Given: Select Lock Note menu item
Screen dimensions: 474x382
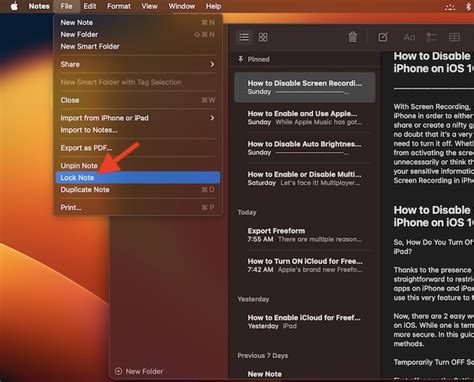Looking at the screenshot, I should 138,178.
